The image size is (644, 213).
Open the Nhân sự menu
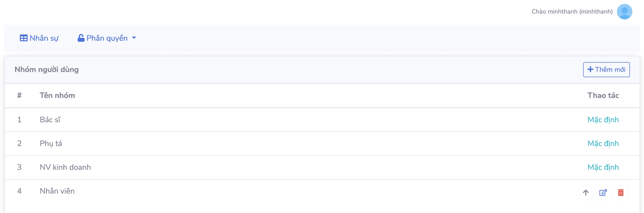(44, 38)
